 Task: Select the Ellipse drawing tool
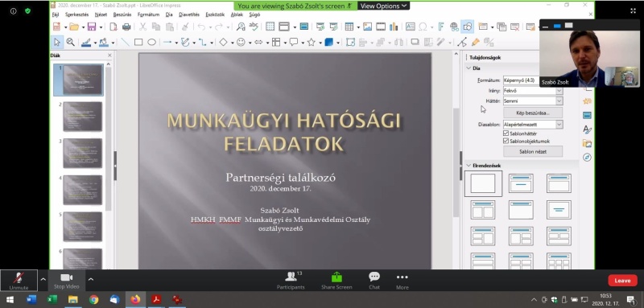point(151,42)
